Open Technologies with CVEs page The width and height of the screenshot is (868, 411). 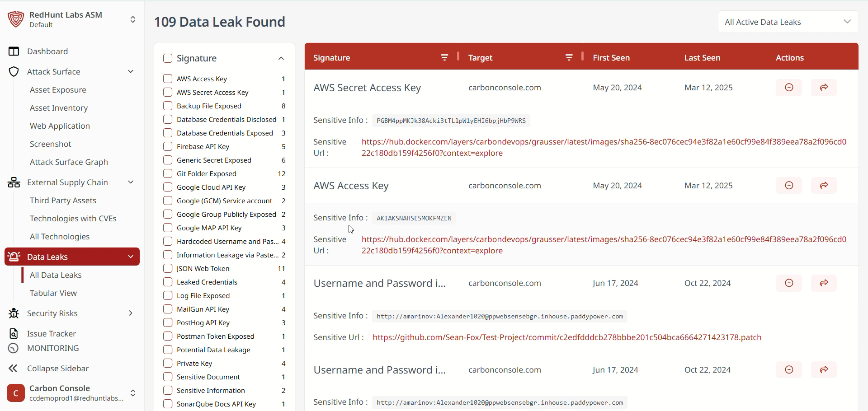73,219
